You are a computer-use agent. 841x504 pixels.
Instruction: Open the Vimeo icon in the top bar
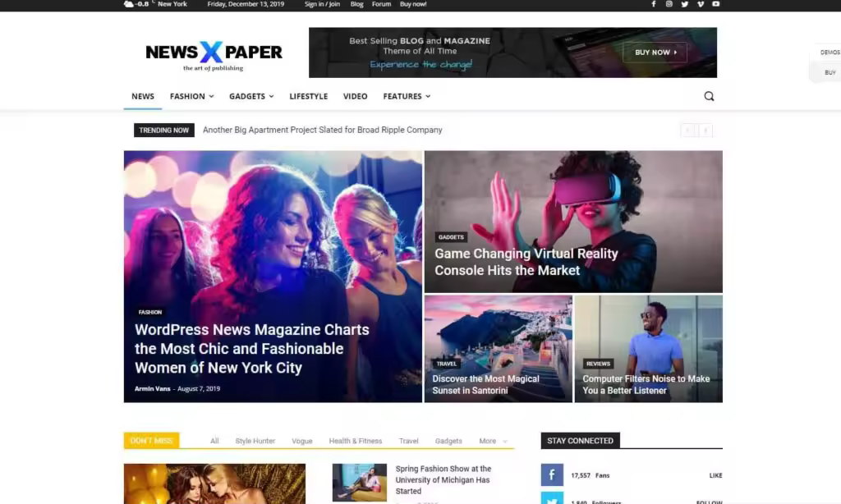[701, 4]
